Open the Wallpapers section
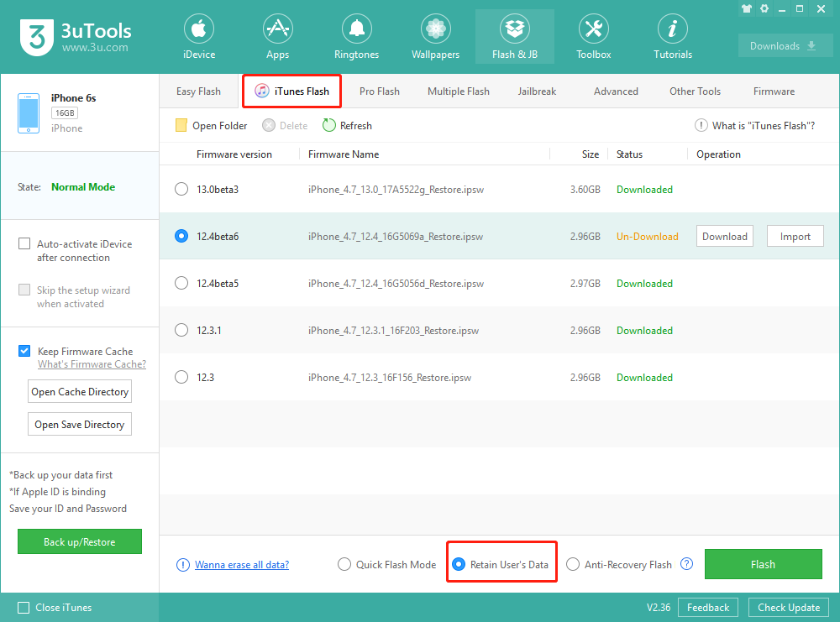 click(x=435, y=37)
